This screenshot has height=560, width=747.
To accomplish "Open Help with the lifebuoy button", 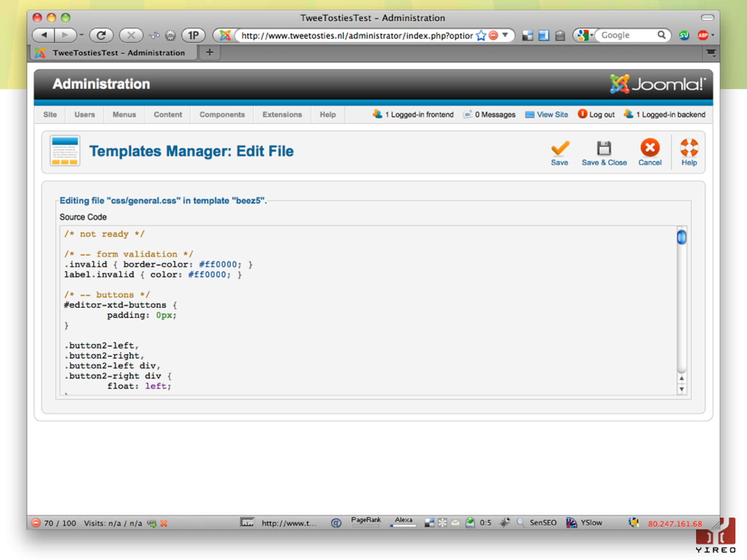I will point(689,153).
